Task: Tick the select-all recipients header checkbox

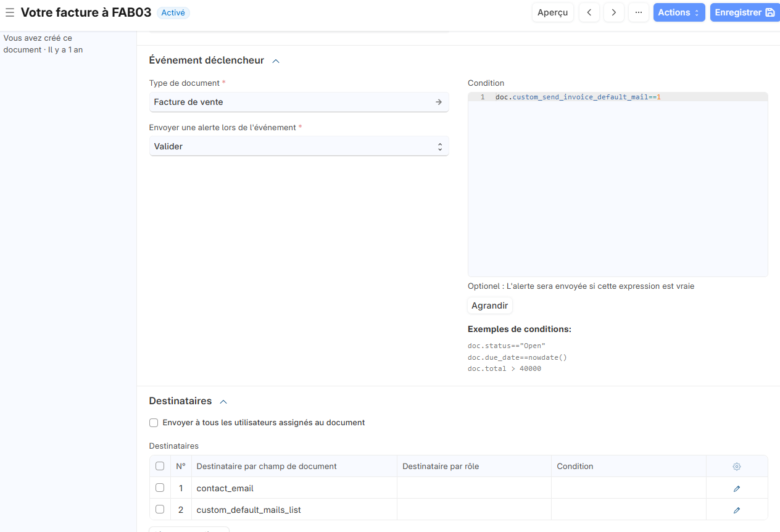Action: pos(160,467)
